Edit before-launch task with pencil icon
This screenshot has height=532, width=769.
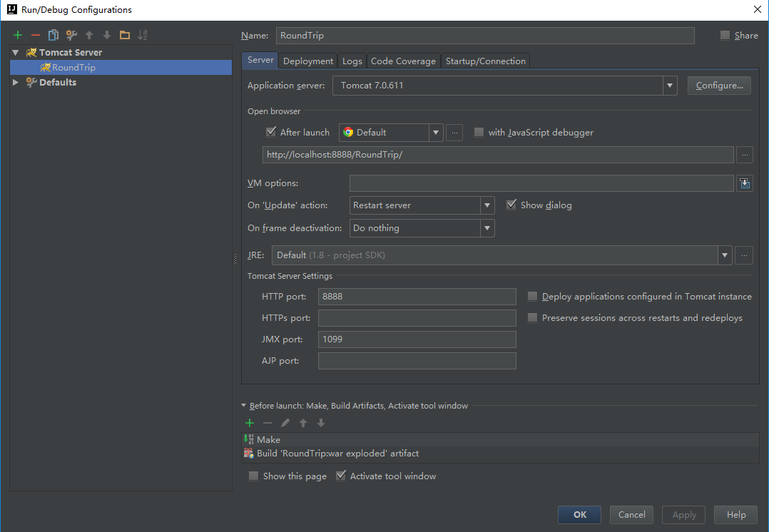pyautogui.click(x=285, y=423)
